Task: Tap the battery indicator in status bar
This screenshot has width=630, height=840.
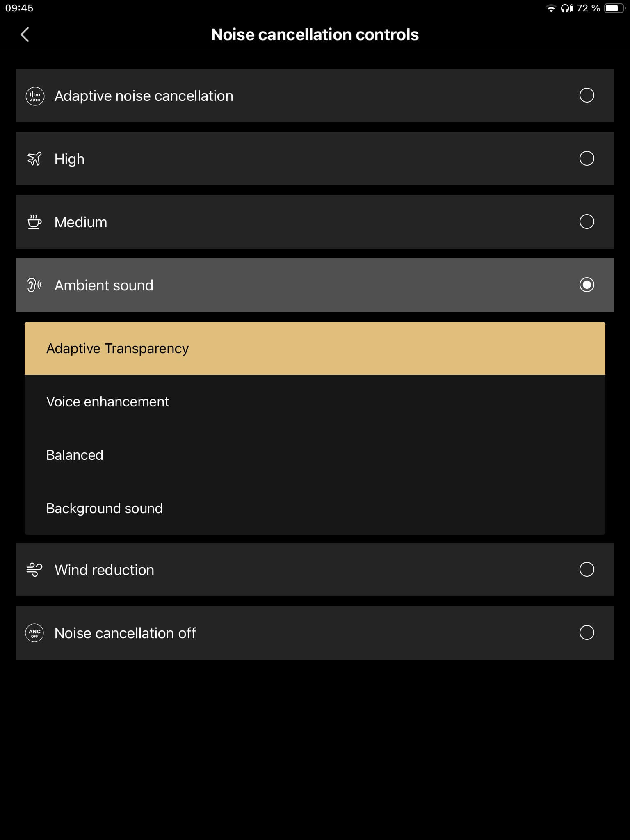Action: (614, 8)
